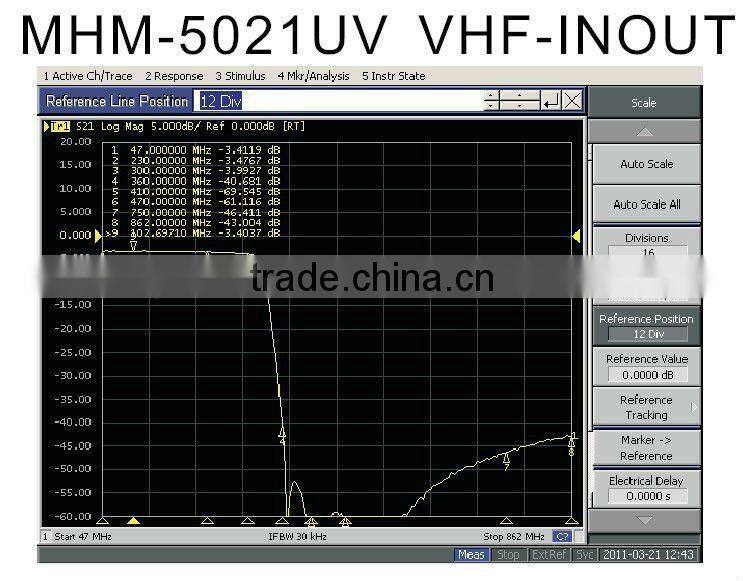The image size is (743, 581).
Task: Close the Reference Line Position entry bar
Action: 573,101
